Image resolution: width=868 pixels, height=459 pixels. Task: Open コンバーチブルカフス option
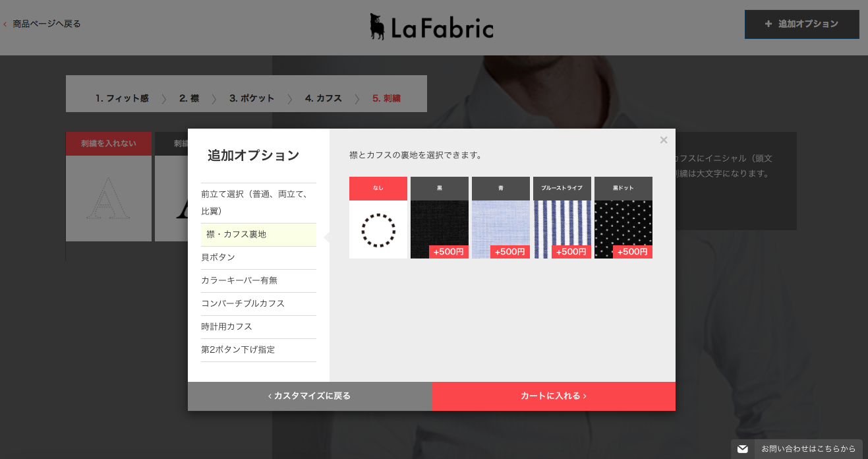click(x=258, y=304)
